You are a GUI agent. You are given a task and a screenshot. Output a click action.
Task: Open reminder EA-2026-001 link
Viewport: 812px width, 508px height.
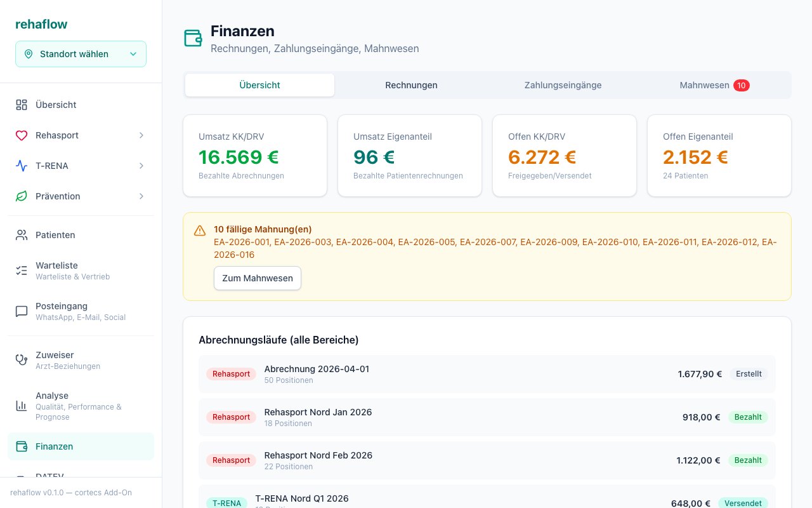click(243, 242)
